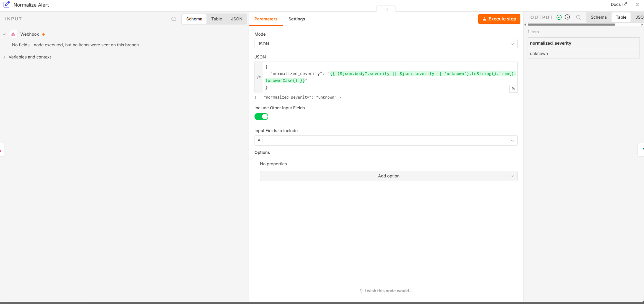Viewport: 644px width, 304px height.
Task: Click the 1 item count label
Action: click(533, 32)
